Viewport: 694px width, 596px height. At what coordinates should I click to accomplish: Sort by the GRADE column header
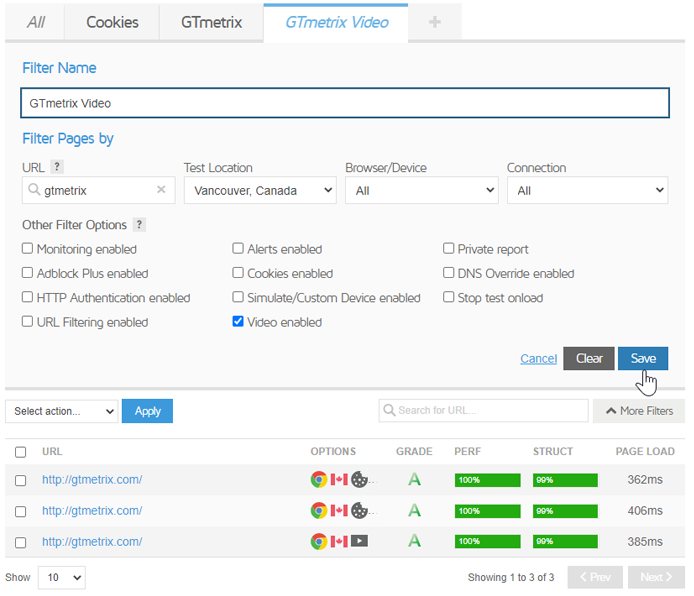pyautogui.click(x=414, y=451)
